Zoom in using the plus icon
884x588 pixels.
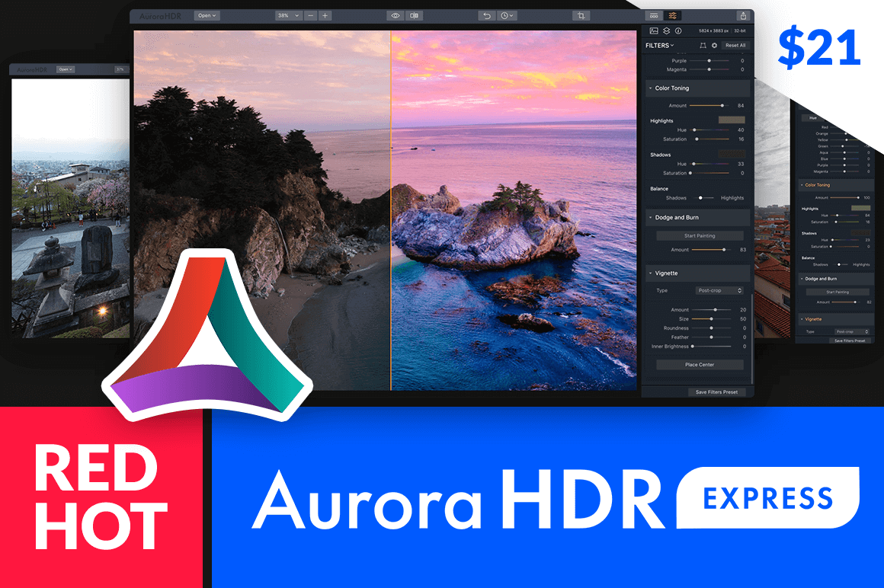(324, 14)
